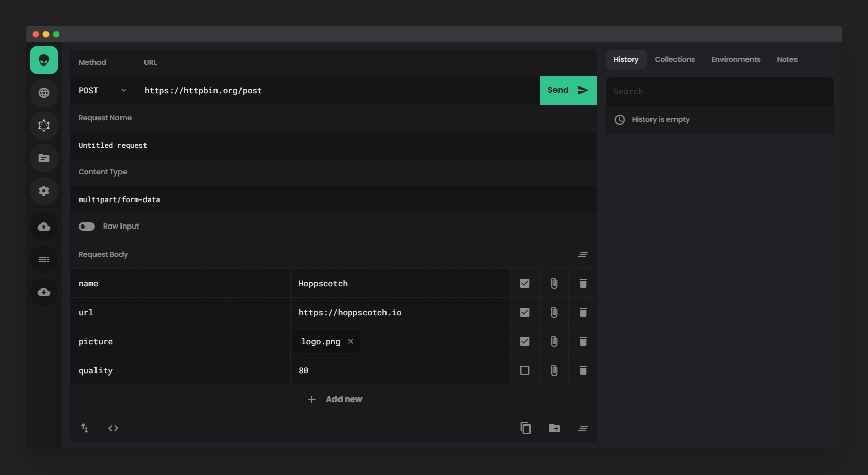Copy request with the copy icon
This screenshot has width=868, height=475.
525,428
